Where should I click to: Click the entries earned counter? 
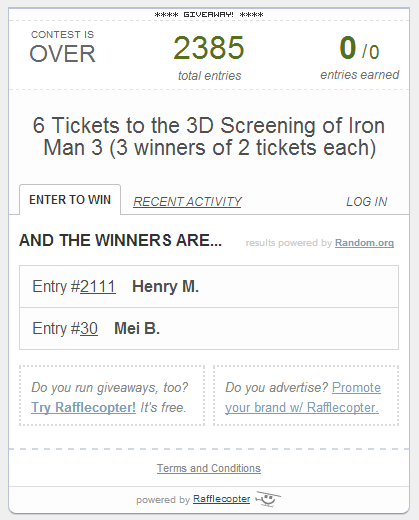point(359,57)
